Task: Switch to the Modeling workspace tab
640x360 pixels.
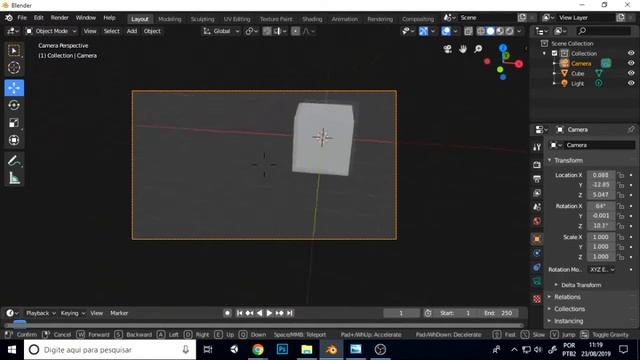Action: (x=169, y=19)
